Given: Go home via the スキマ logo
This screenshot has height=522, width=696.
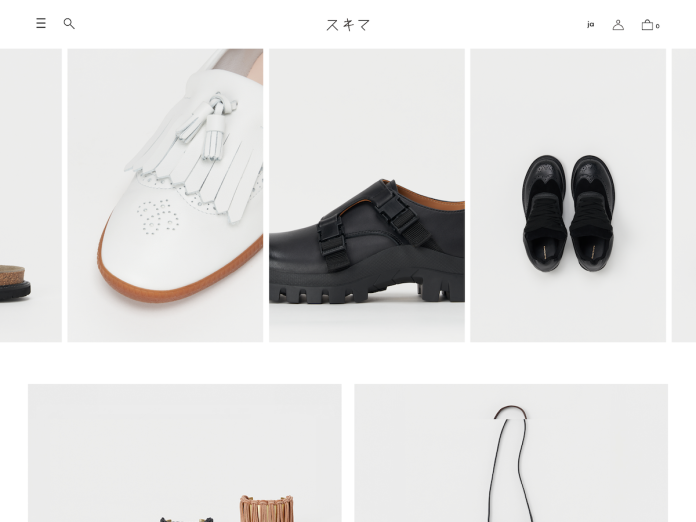Looking at the screenshot, I should point(348,25).
